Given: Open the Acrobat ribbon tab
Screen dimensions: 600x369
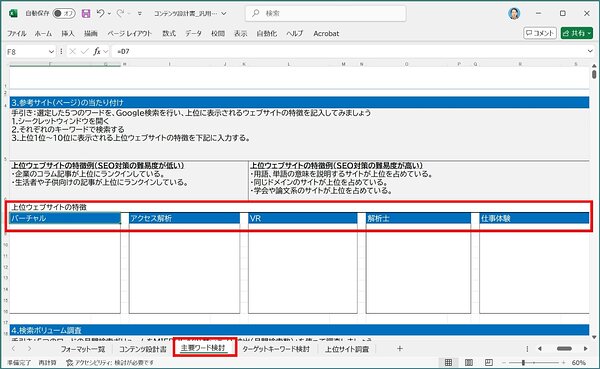Looking at the screenshot, I should tap(326, 34).
